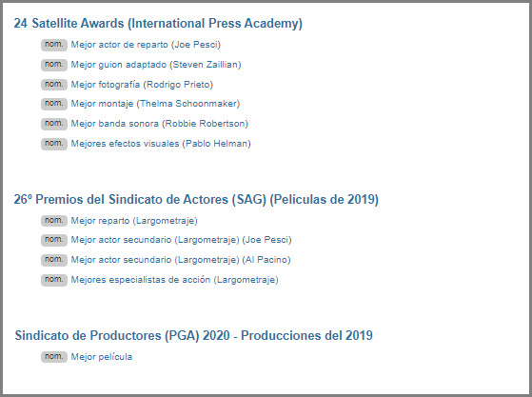This screenshot has width=532, height=397.
Task: Click nom. badge beside Mejores efectos visuales
Action: coord(54,144)
